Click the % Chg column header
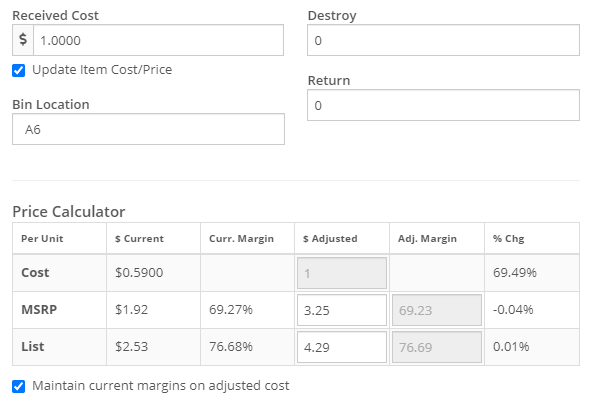 coord(508,239)
